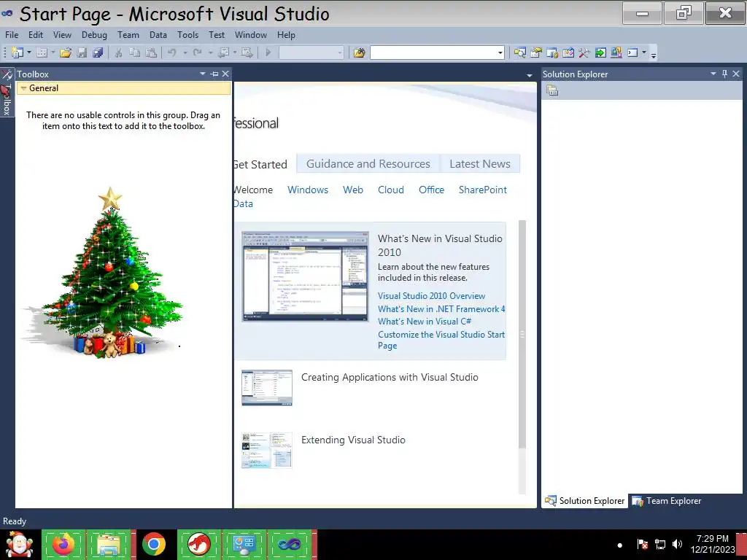Click the Find in Files icon
This screenshot has width=747, height=560.
click(359, 52)
